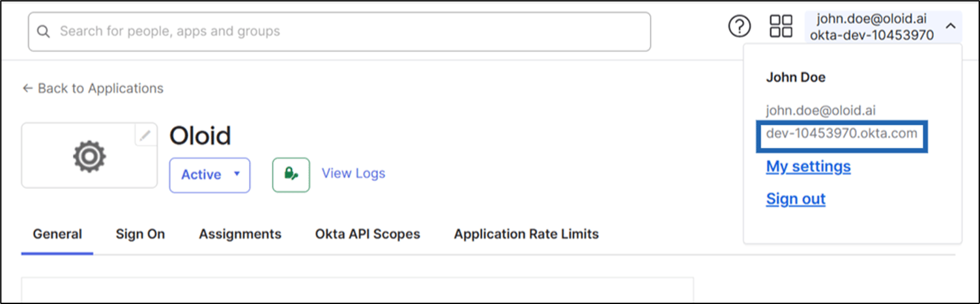The width and height of the screenshot is (980, 304).
Task: Focus the people, apps and groups search field
Action: (339, 31)
